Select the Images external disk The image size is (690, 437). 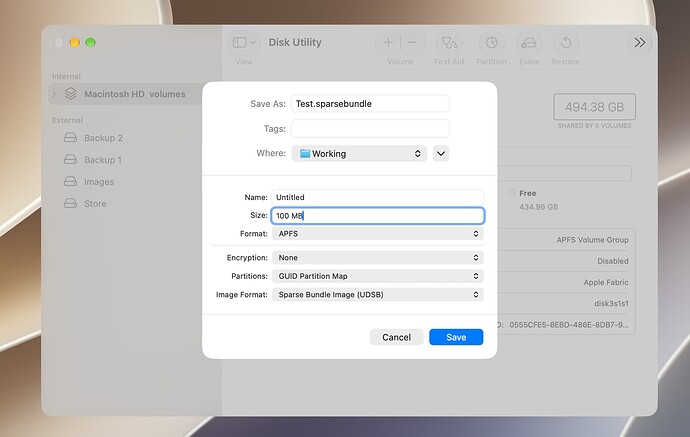[x=99, y=182]
